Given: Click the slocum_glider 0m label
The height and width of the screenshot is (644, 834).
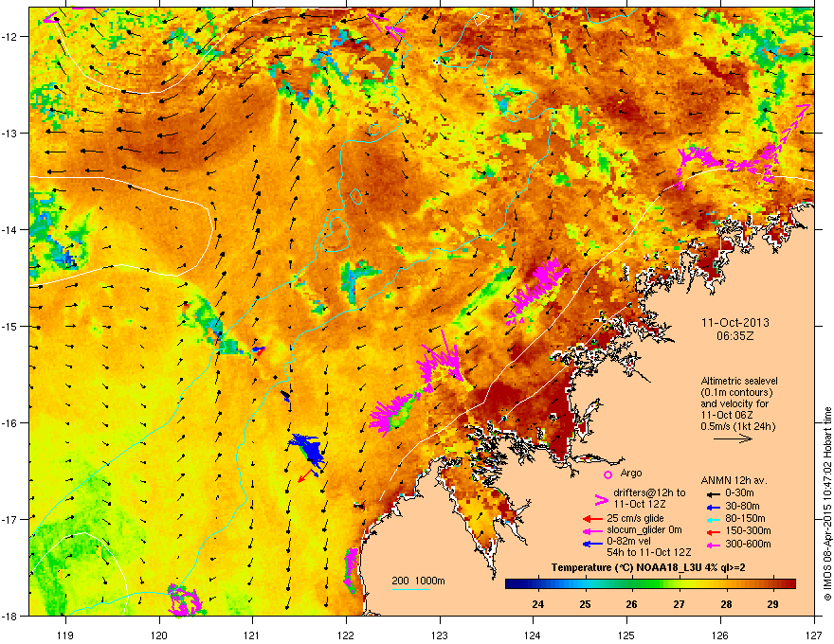Looking at the screenshot, I should point(644,530).
